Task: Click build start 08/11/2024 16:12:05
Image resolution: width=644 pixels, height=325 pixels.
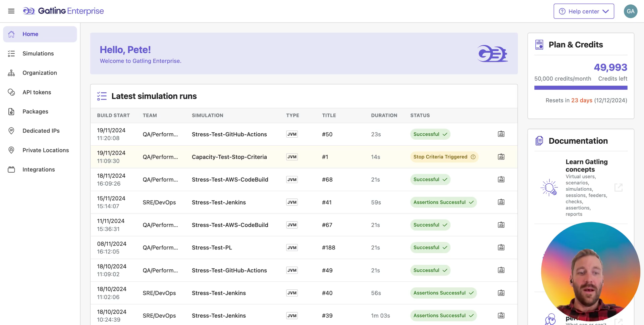Action: point(112,247)
